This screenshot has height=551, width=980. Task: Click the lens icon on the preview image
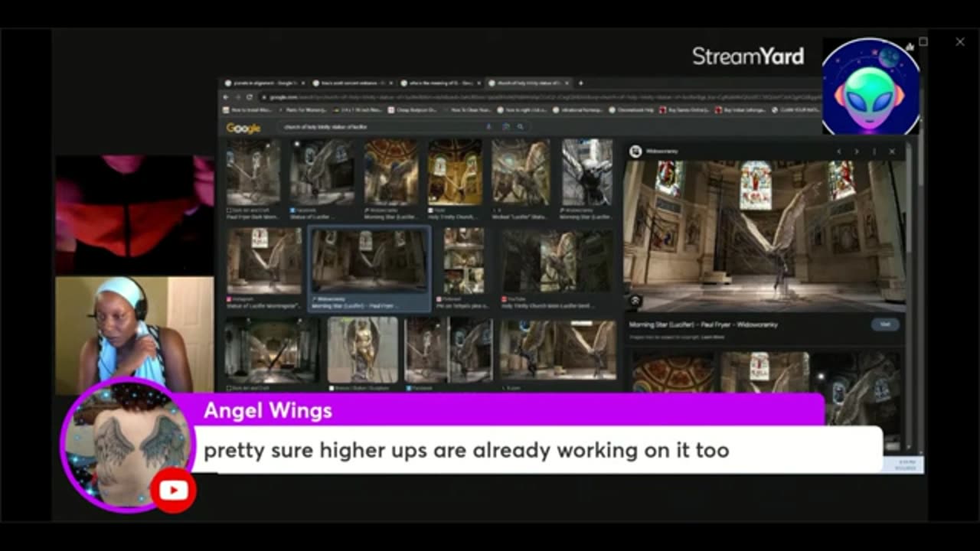pos(635,302)
